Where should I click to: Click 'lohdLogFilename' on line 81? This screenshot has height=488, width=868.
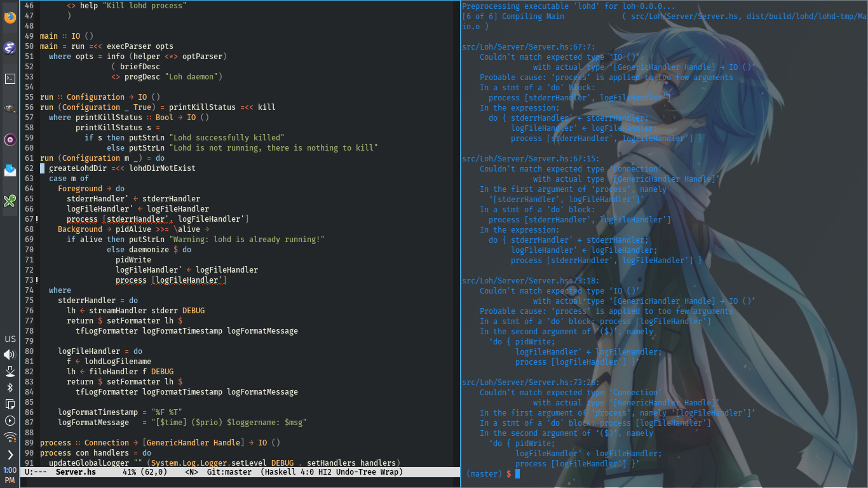click(118, 362)
